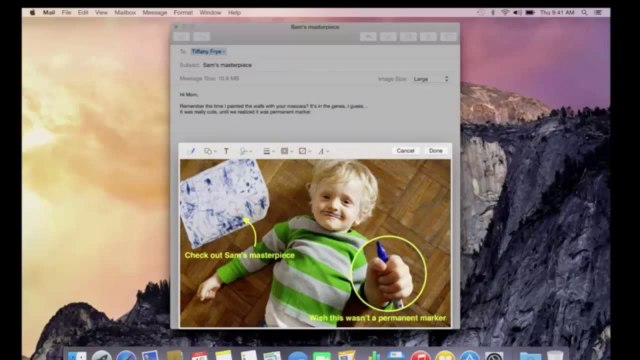The image size is (640, 360).
Task: Click Done to finish Markup
Action: point(436,151)
